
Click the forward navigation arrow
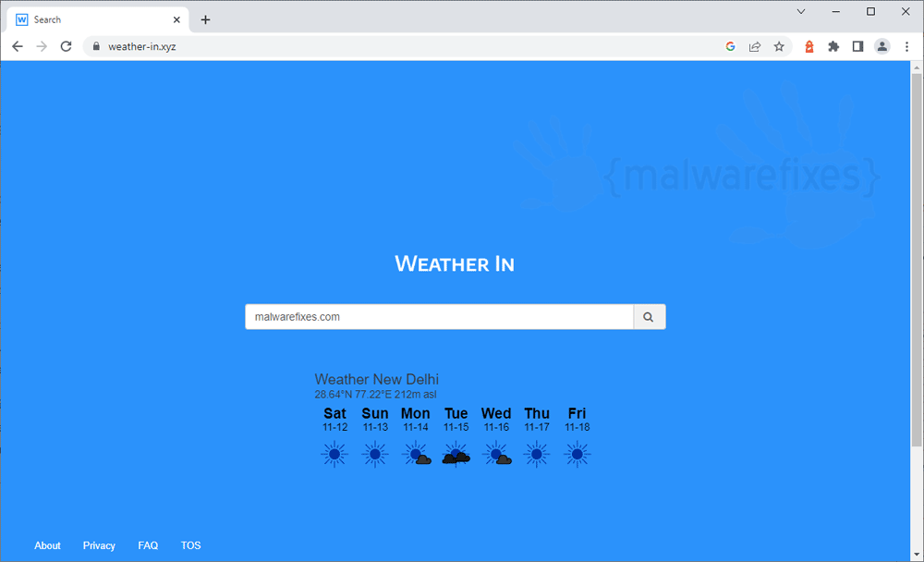pos(42,46)
